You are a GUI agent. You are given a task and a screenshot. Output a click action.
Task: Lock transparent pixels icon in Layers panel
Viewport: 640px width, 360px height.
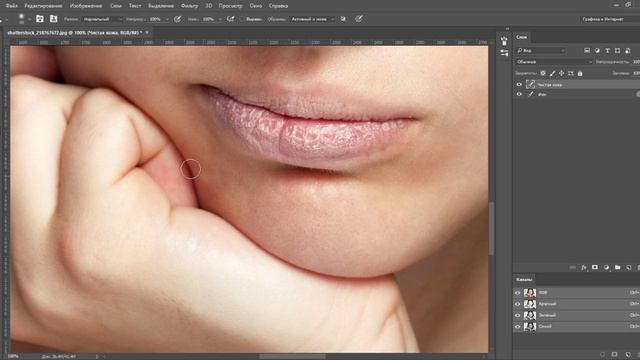[543, 73]
